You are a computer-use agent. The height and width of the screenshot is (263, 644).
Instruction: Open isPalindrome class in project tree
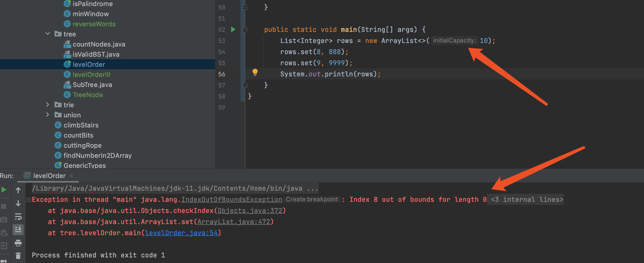(x=93, y=4)
